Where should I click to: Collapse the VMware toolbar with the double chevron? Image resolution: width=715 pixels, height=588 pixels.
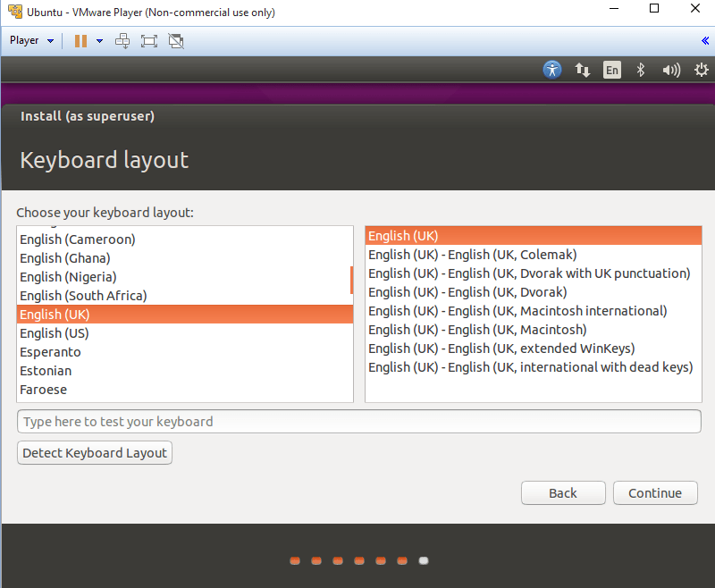(x=704, y=40)
